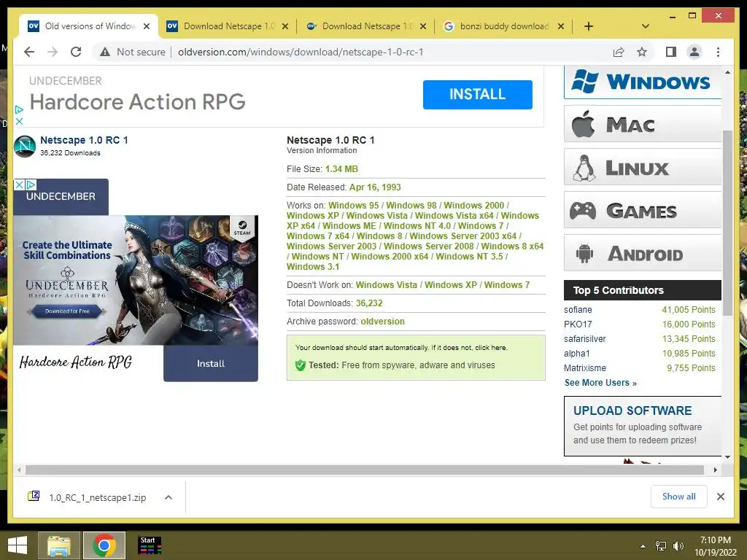Open the Windows Start button
The image size is (747, 560).
click(18, 545)
